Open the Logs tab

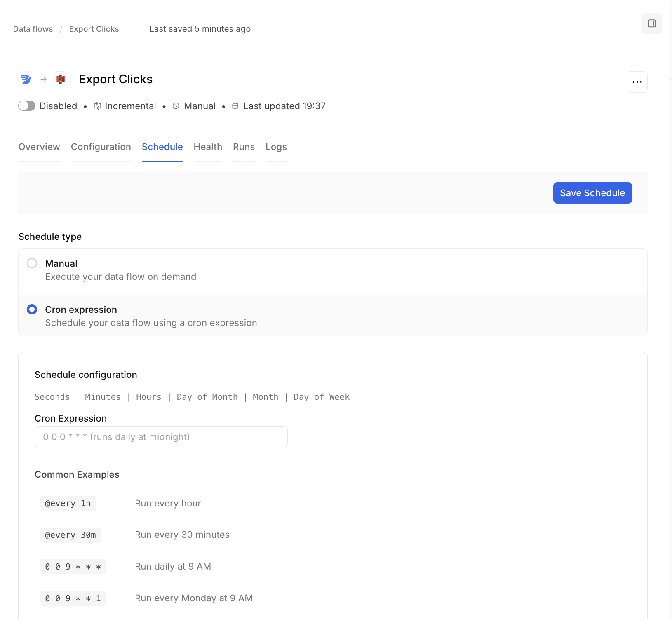(276, 147)
